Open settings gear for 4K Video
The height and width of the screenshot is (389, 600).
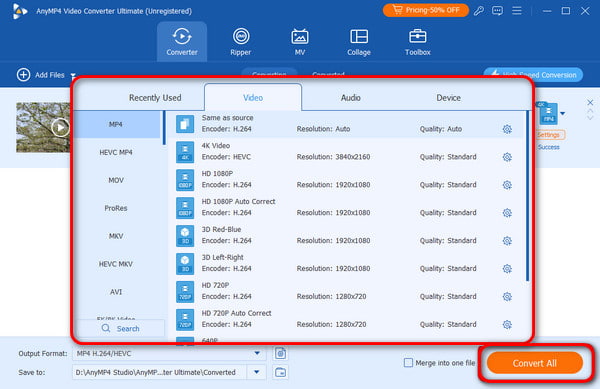507,157
